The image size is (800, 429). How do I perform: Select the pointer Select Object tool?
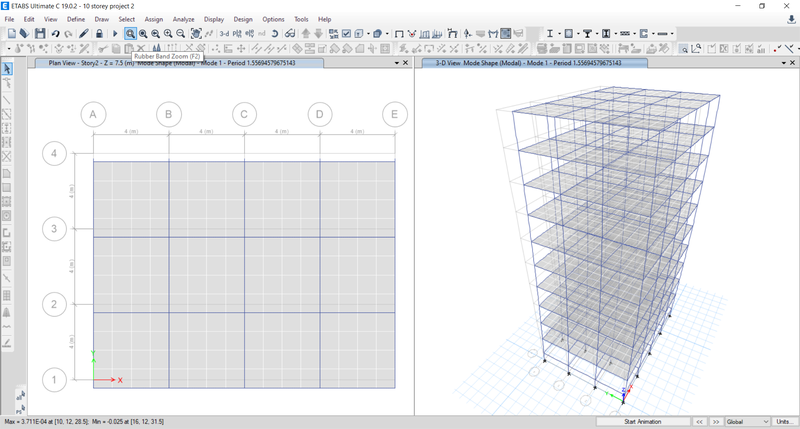(x=7, y=68)
